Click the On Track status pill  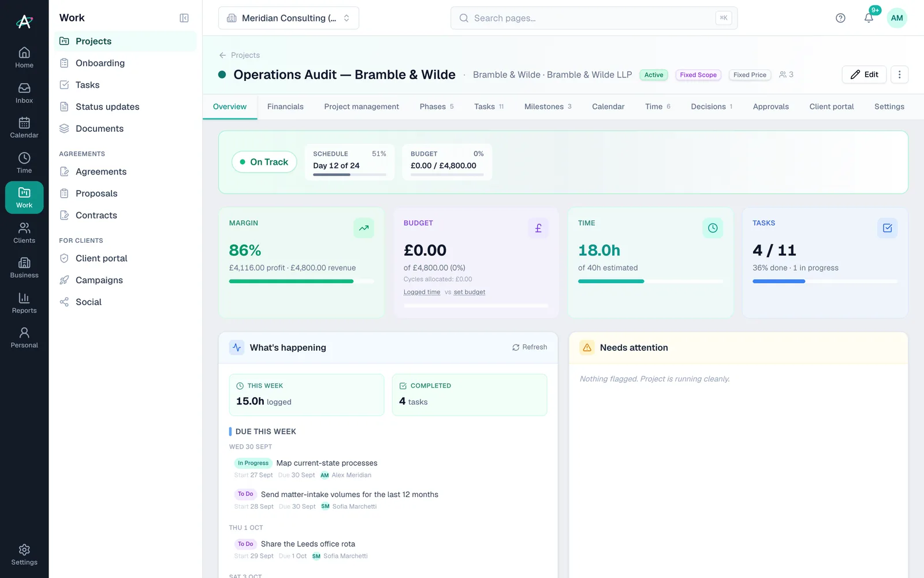(x=264, y=162)
